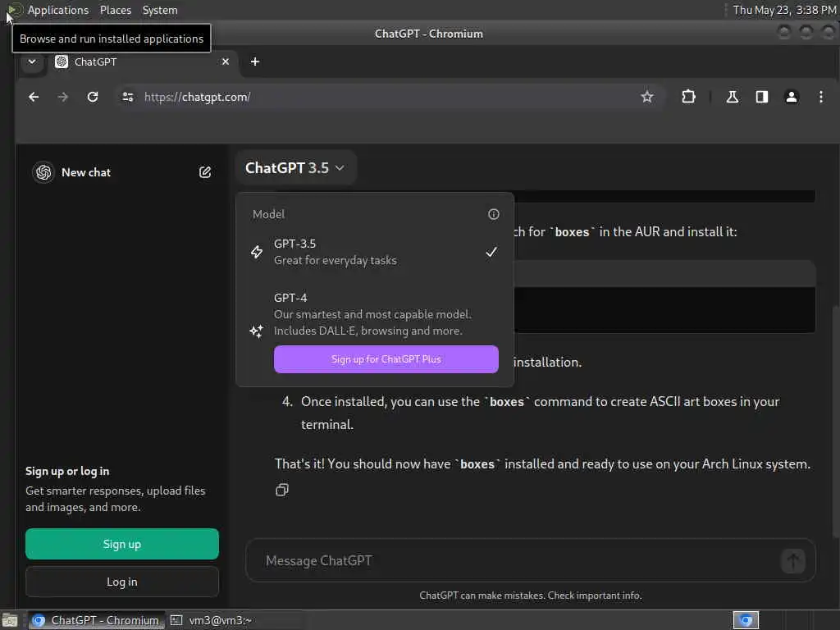Click the browser forward arrow
This screenshot has width=840, height=630.
pos(62,97)
